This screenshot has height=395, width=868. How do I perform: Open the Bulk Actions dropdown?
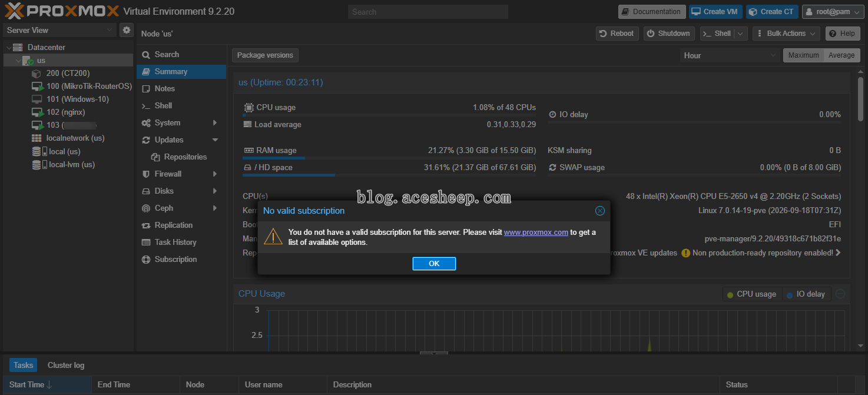tap(786, 34)
